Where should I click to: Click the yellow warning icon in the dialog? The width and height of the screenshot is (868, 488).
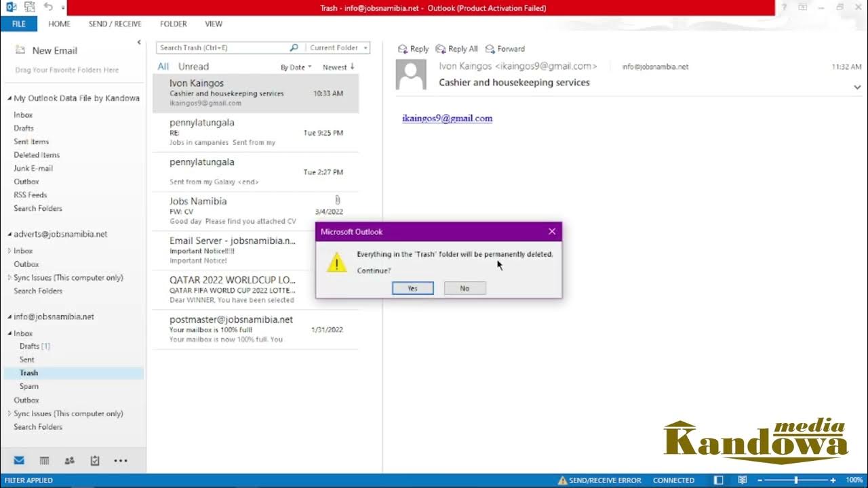[x=336, y=262]
